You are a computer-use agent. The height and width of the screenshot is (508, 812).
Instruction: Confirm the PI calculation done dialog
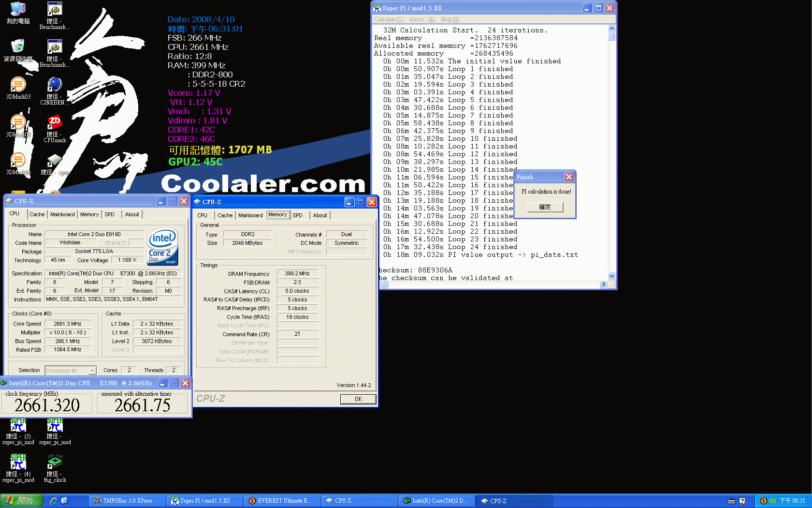pyautogui.click(x=545, y=207)
